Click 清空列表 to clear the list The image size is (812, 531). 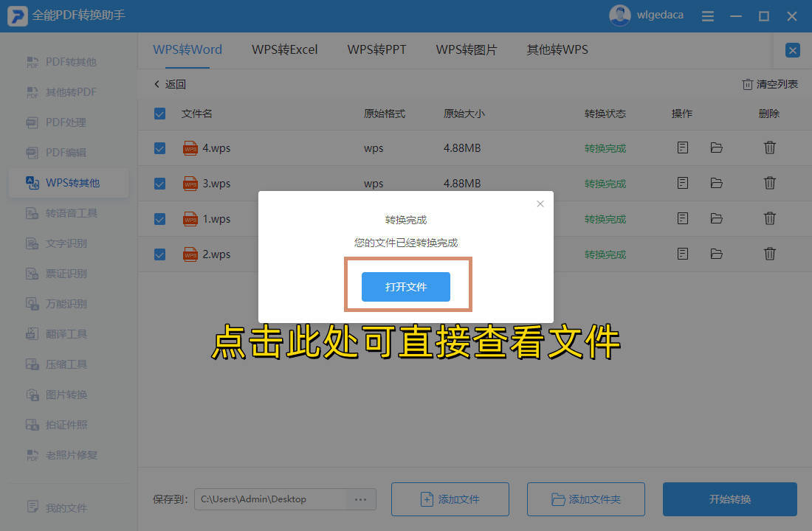pos(769,84)
